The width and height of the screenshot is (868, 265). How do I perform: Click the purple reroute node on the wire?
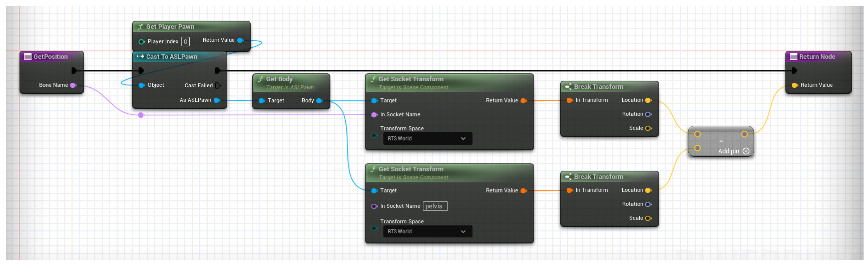(141, 115)
